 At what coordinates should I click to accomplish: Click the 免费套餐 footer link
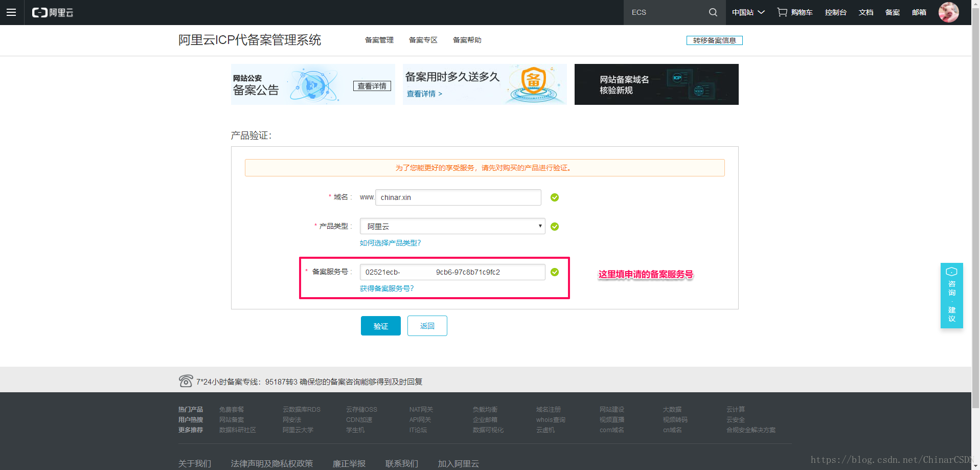pos(232,409)
